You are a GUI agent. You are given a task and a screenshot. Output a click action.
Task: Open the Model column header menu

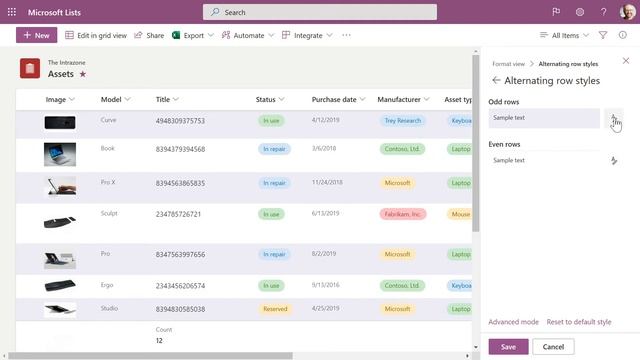pos(116,100)
